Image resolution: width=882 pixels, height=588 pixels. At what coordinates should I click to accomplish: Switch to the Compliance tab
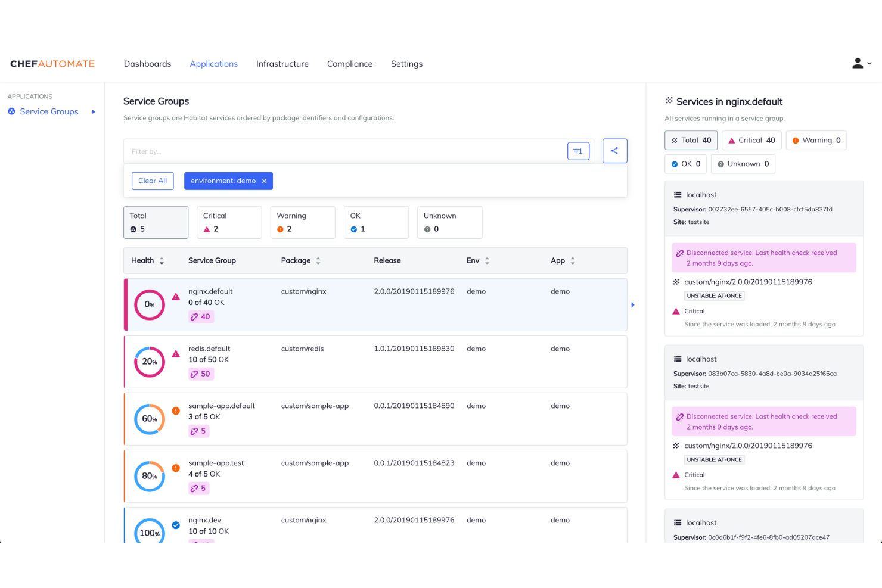(x=349, y=64)
